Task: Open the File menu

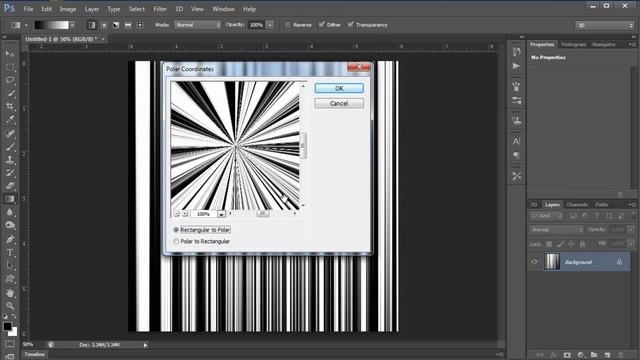Action: point(28,9)
